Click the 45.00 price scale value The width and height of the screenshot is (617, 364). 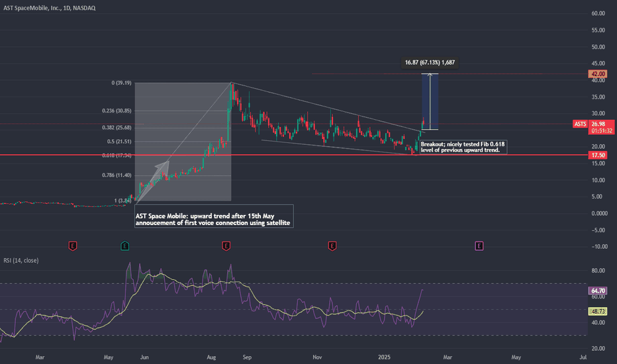(x=598, y=64)
